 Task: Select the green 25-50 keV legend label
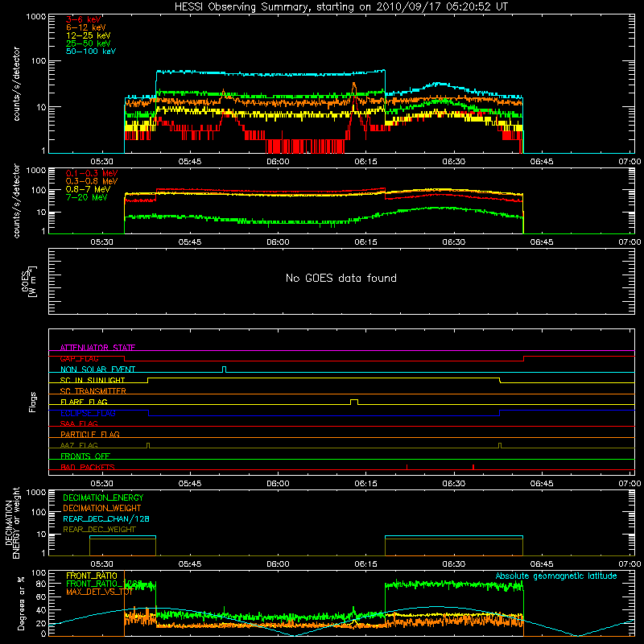click(x=89, y=43)
